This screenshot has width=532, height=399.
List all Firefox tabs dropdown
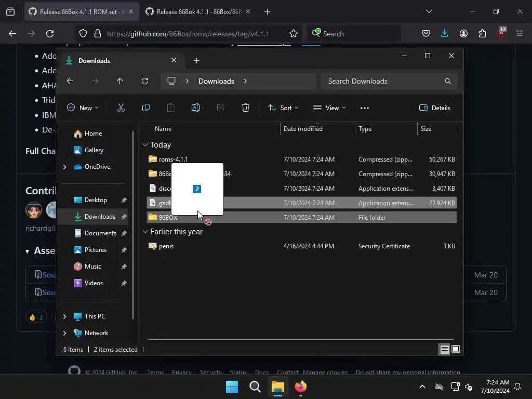pyautogui.click(x=429, y=11)
